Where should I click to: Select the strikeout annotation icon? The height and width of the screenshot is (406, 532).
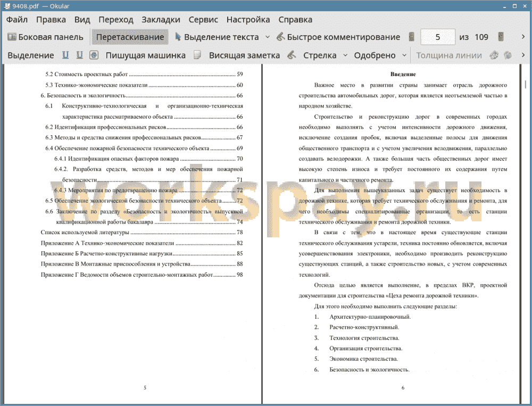[x=94, y=55]
